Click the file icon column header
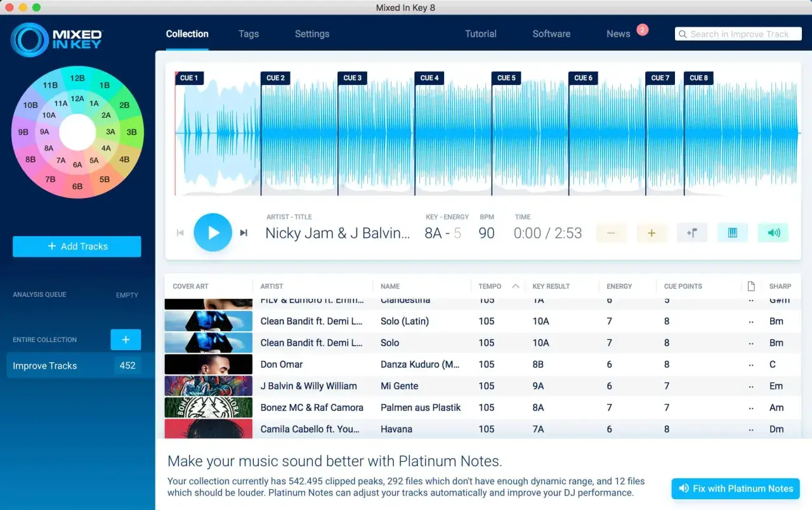This screenshot has height=510, width=812. 751,286
